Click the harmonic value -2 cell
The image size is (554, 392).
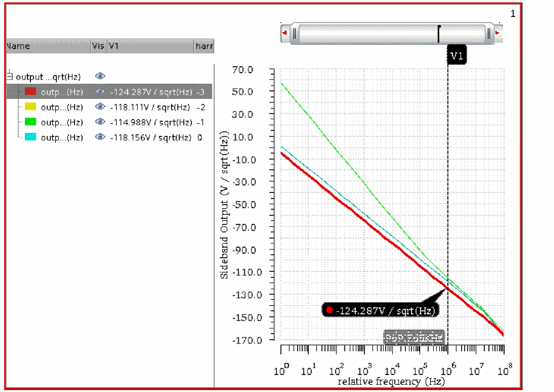(200, 107)
